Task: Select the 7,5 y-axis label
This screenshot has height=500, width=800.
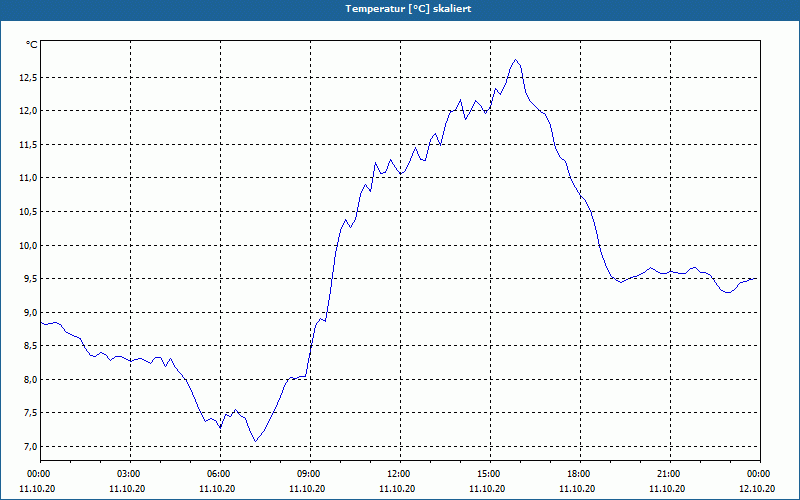Action: (31, 412)
